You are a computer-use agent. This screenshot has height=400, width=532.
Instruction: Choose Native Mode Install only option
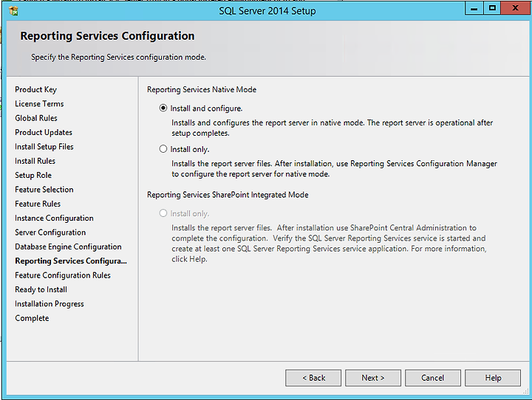click(163, 149)
